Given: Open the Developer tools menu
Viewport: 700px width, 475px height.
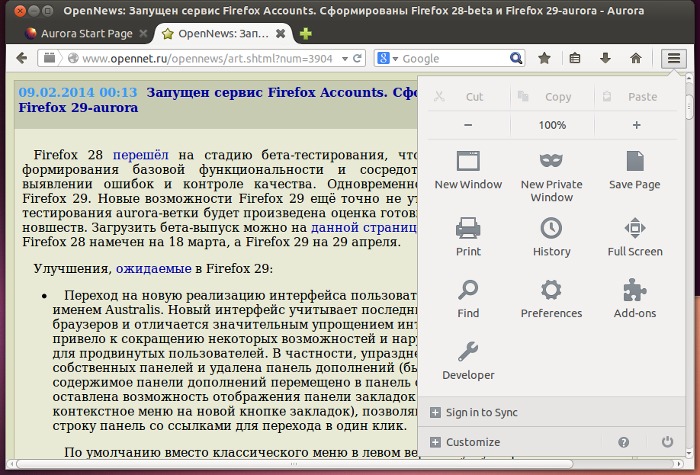Looking at the screenshot, I should (468, 360).
